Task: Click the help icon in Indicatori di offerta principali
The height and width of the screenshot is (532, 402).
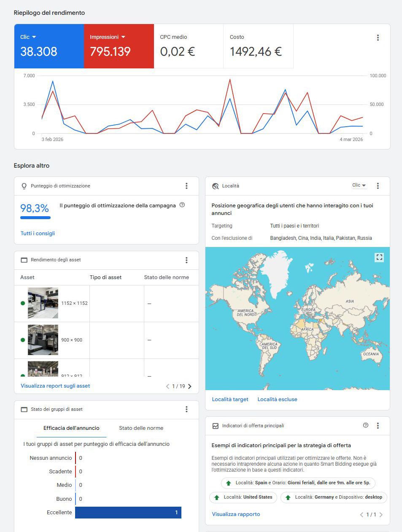Action: coord(366,425)
